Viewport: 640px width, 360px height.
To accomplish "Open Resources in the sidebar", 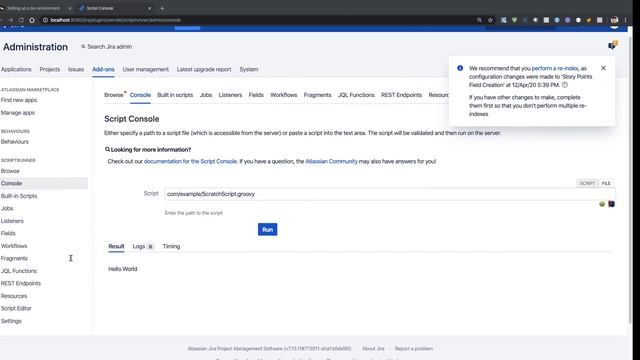I will [14, 296].
